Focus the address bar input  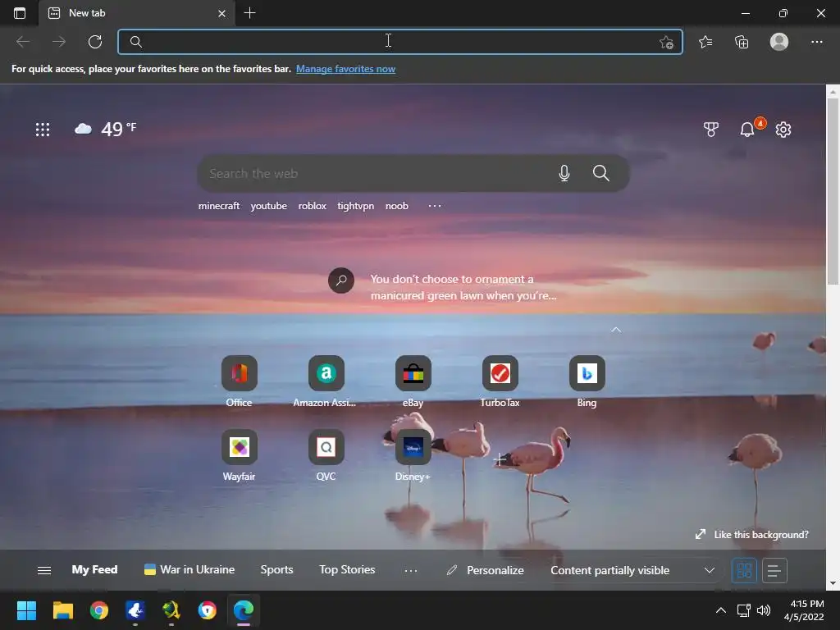[x=399, y=42]
